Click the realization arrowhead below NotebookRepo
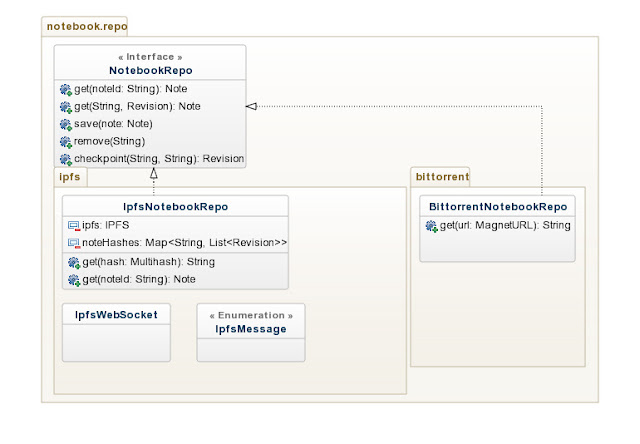 coord(154,174)
